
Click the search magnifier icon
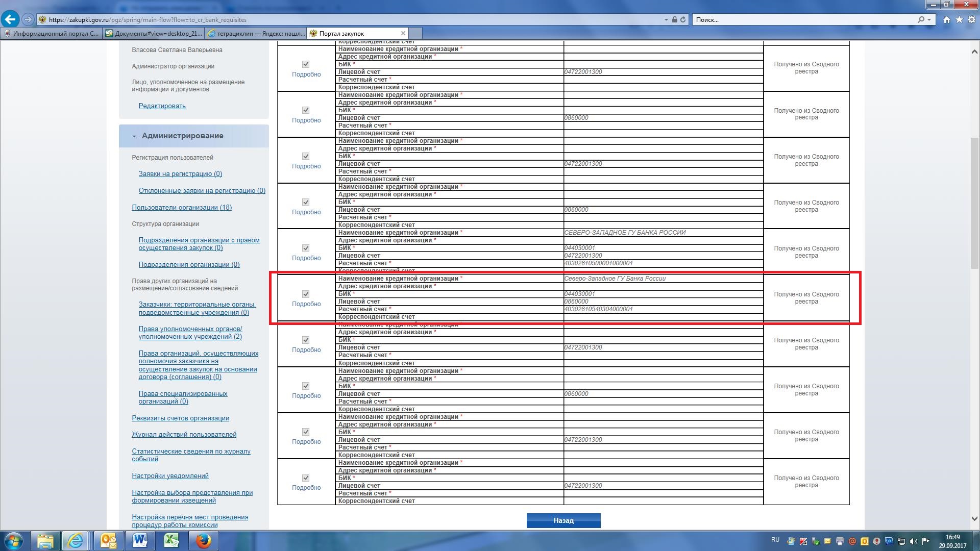click(x=921, y=19)
